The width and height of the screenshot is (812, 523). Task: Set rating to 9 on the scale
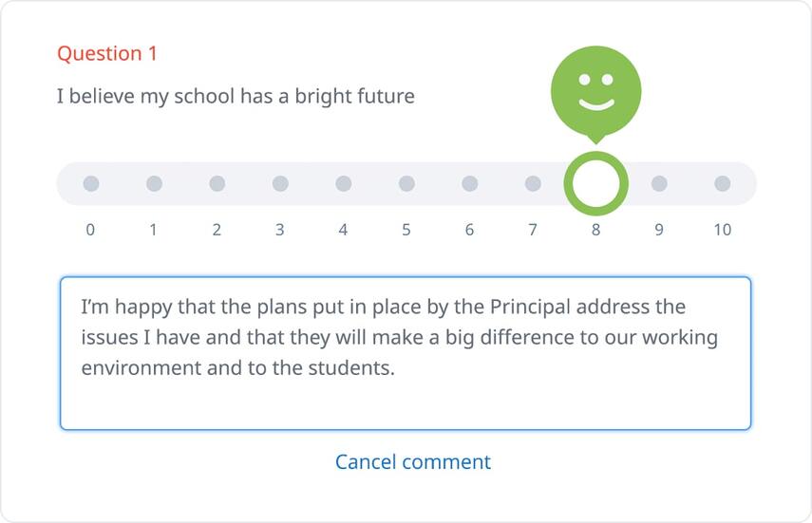pos(659,184)
